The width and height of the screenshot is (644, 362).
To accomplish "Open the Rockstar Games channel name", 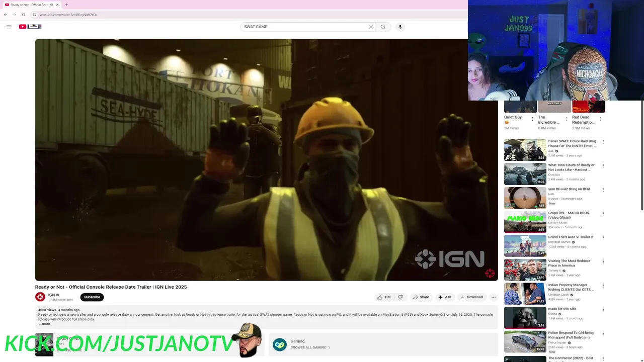I will coord(559,242).
